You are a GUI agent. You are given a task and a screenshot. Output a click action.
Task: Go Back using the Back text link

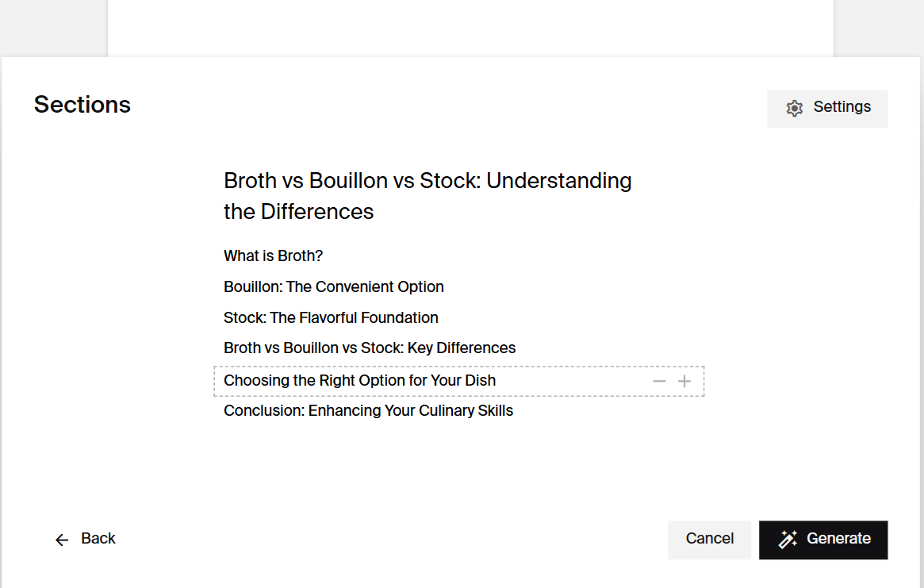[98, 539]
